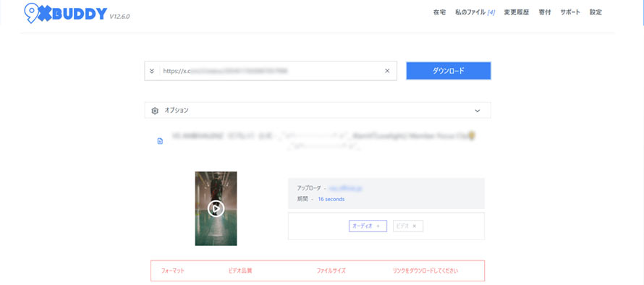Clear the URL with the X icon

[387, 71]
